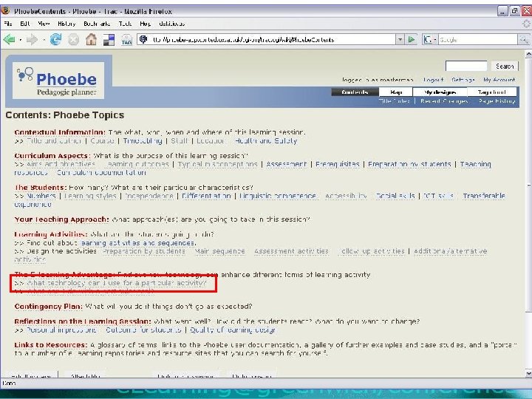Open the File menu
The image size is (532, 399).
pos(8,24)
